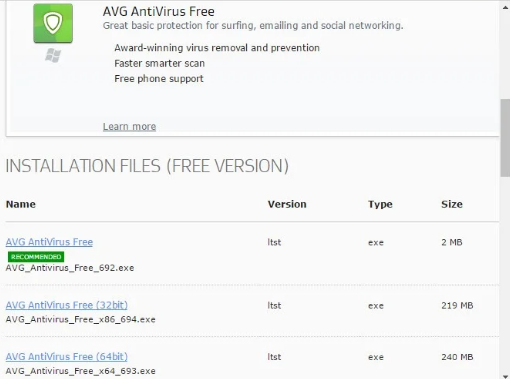Image resolution: width=510 pixels, height=379 pixels.
Task: Click the Name column header
Action: coord(21,204)
